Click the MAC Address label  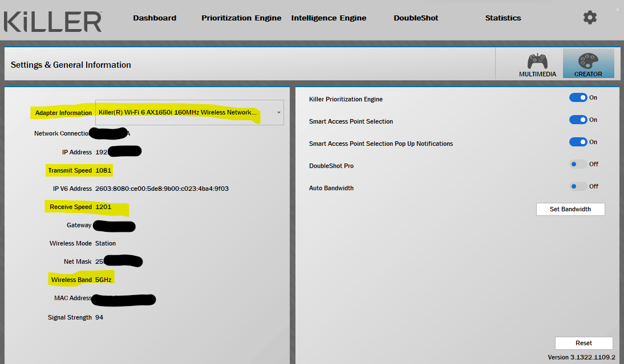[73, 298]
